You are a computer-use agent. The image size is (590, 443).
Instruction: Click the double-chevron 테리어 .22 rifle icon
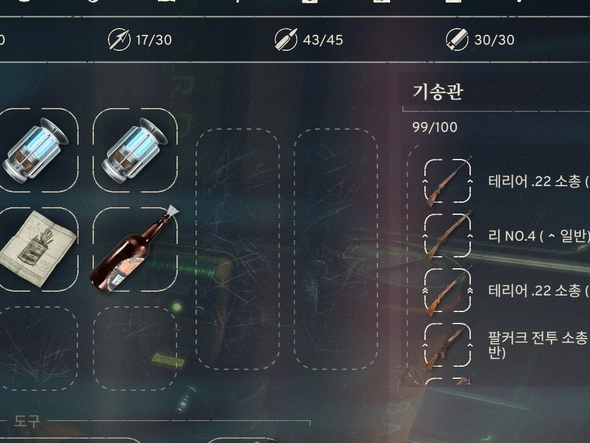[448, 291]
